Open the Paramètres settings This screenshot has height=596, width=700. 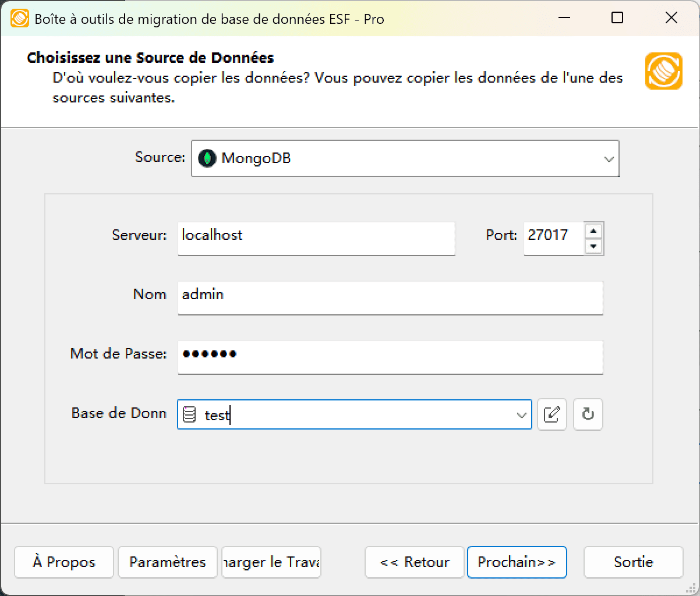[167, 562]
